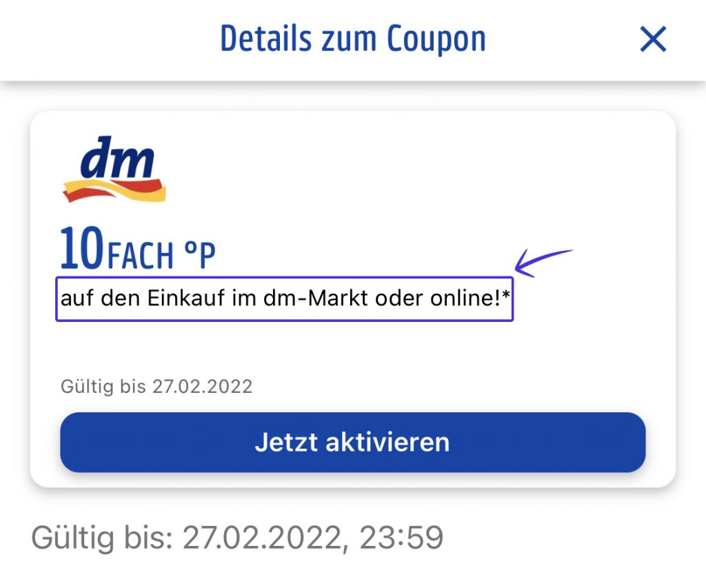
Task: Close the coupon details with the X
Action: [x=653, y=39]
